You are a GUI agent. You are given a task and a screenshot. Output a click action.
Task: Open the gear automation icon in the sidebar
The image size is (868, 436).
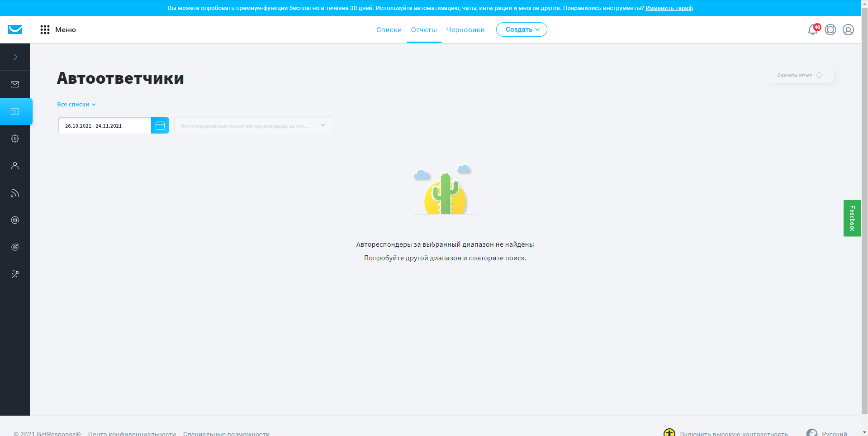15,139
